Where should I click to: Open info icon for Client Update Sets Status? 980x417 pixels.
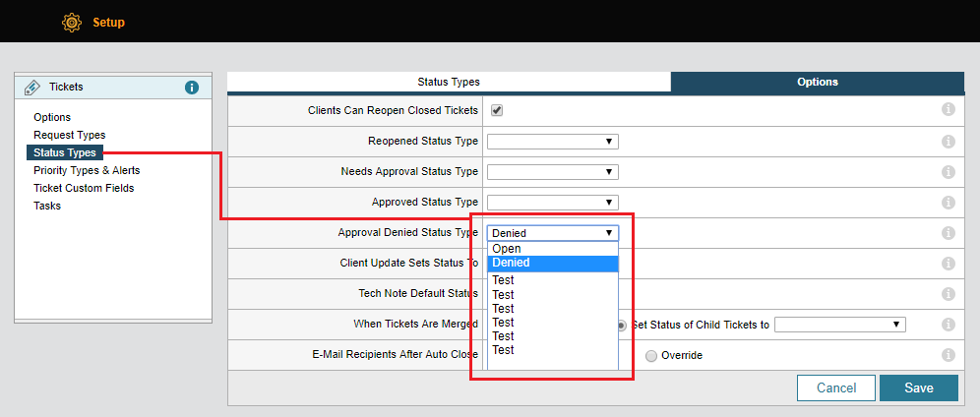(949, 264)
